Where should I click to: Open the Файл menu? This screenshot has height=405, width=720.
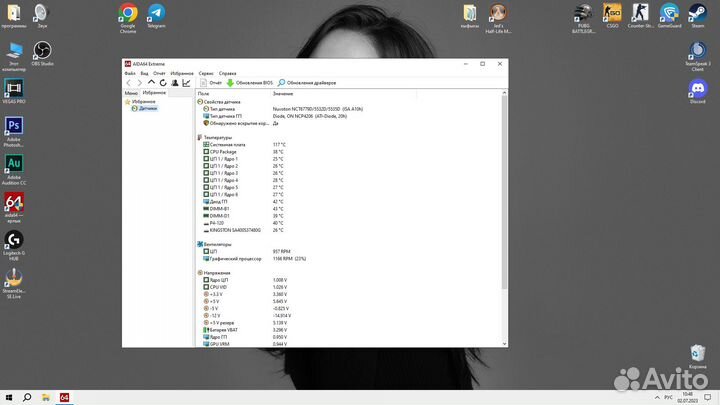130,73
